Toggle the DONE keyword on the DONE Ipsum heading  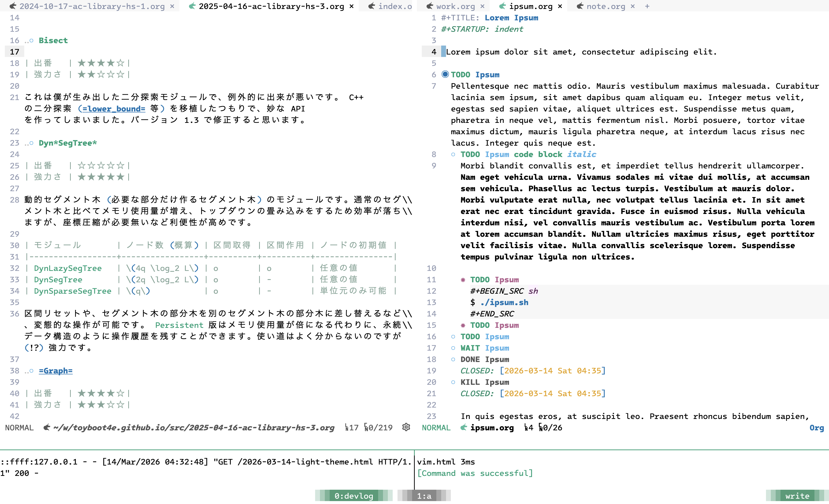471,359
